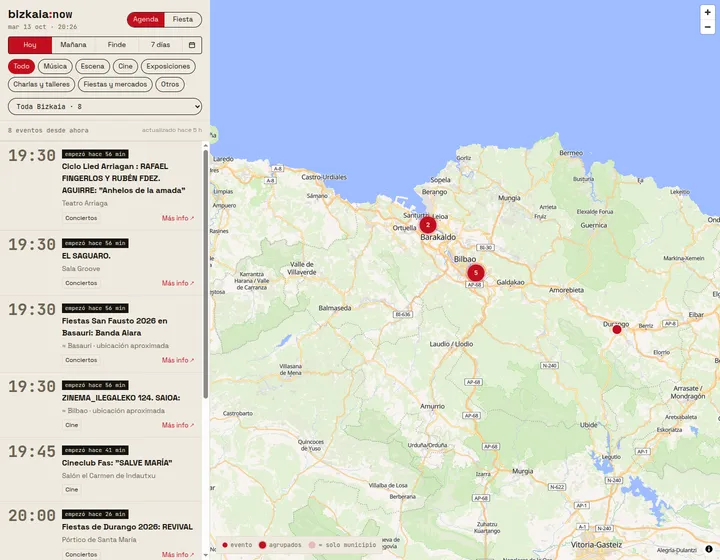Click the 'empezó hace 41 min' badge

pos(95,450)
